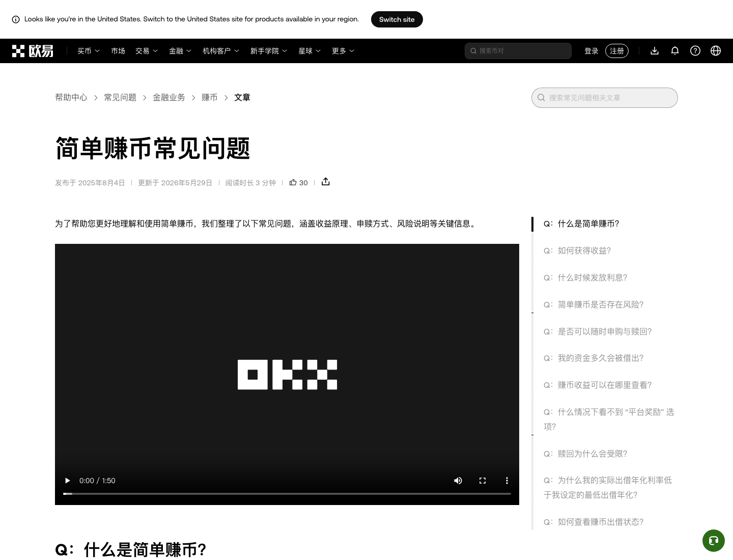Click the 登录 login link
Screen dimensions: 733x560
591,51
